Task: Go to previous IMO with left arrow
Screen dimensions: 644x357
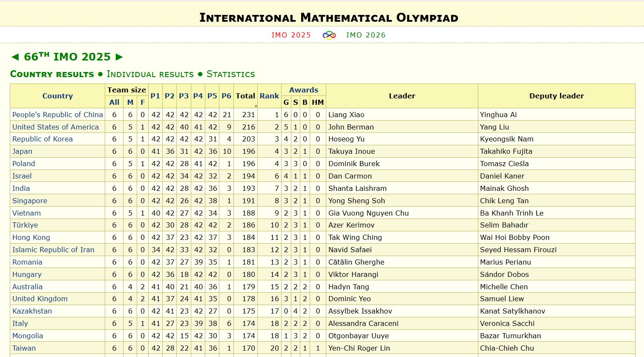Action: click(x=15, y=57)
